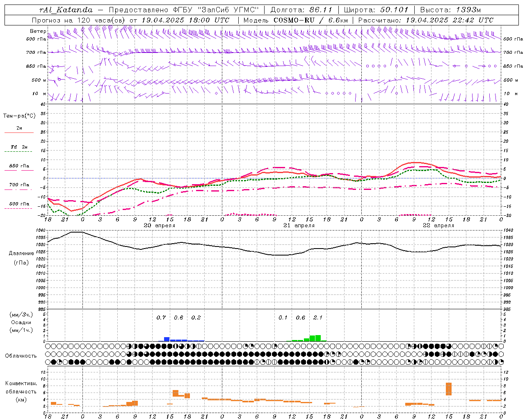The image size is (525, 420).
Task: Click the 500 м wind level label on left
Action: pos(39,80)
